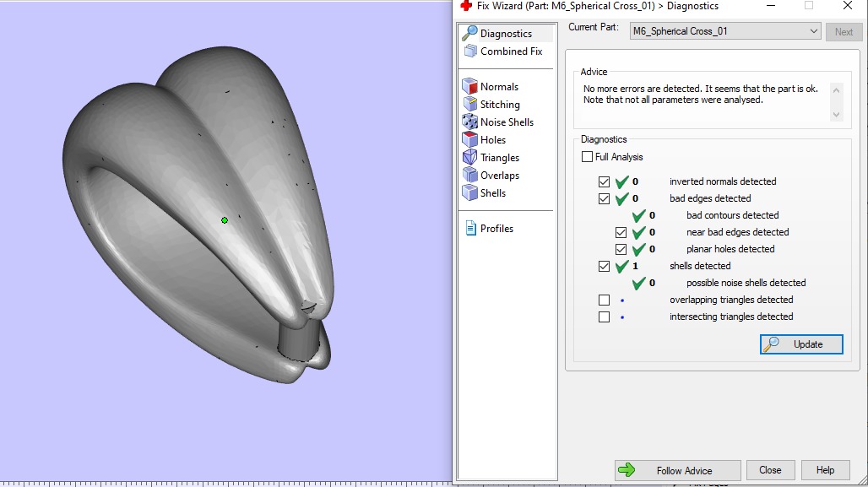The width and height of the screenshot is (868, 487).
Task: Click the disabled Next button
Action: [x=844, y=31]
